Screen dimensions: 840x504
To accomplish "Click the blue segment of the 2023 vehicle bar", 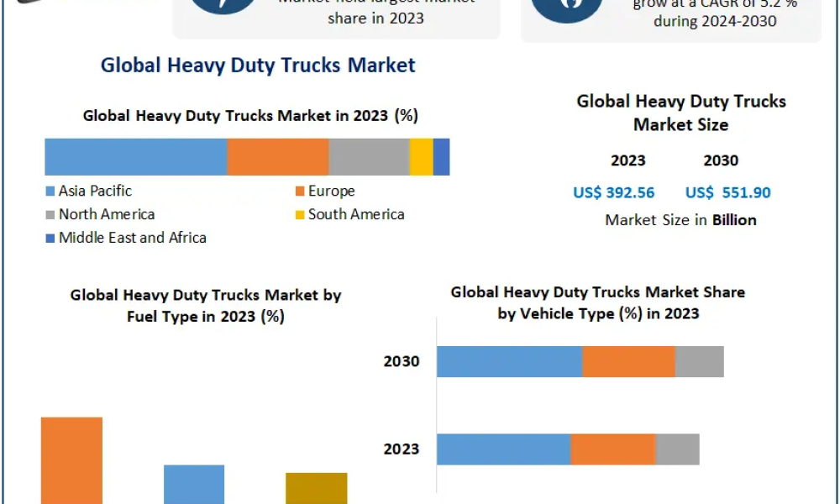I will coord(503,449).
